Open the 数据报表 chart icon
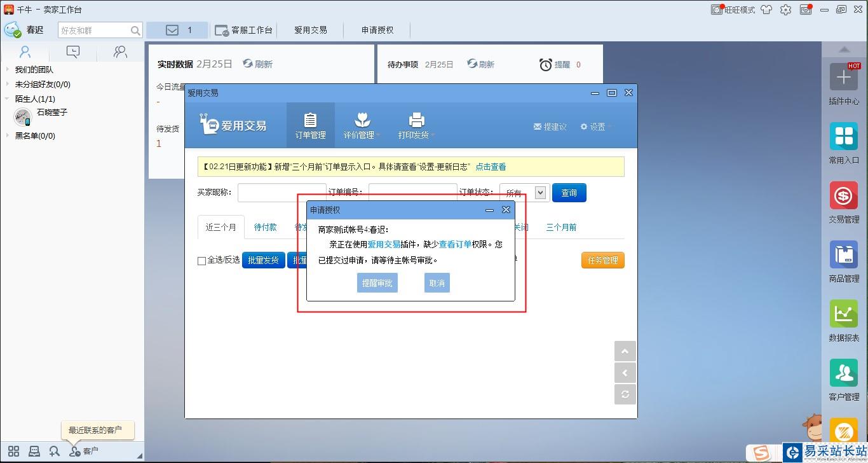 [x=843, y=314]
